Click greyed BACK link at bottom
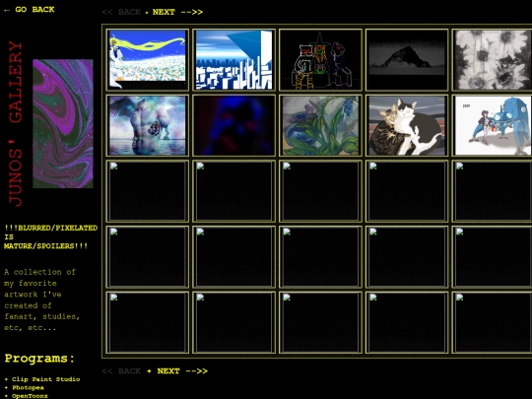Screen dimensions: 532x399 tap(121, 370)
